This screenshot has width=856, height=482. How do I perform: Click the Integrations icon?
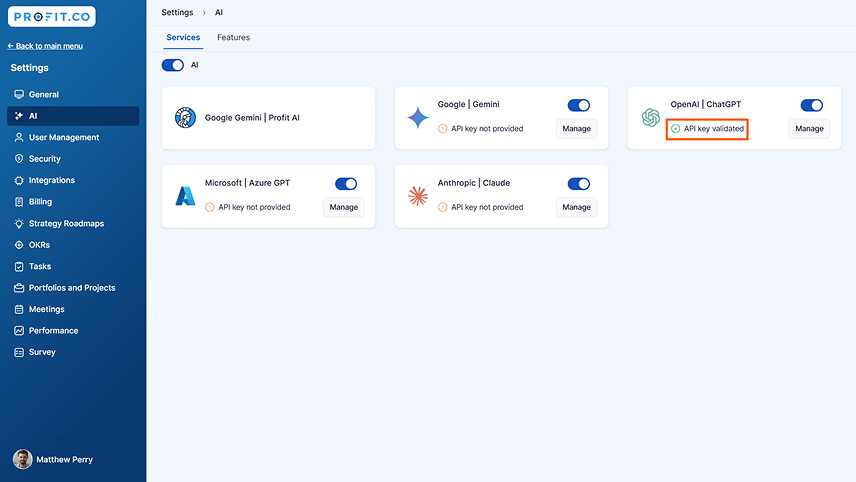pos(19,180)
